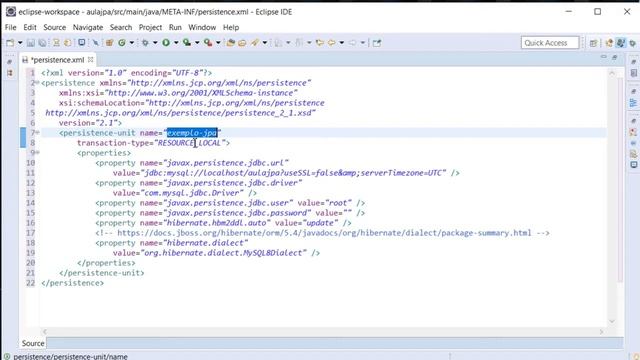The image size is (640, 360).
Task: Click the RESOURCE_LOCAL transaction-type value
Action: [x=189, y=143]
